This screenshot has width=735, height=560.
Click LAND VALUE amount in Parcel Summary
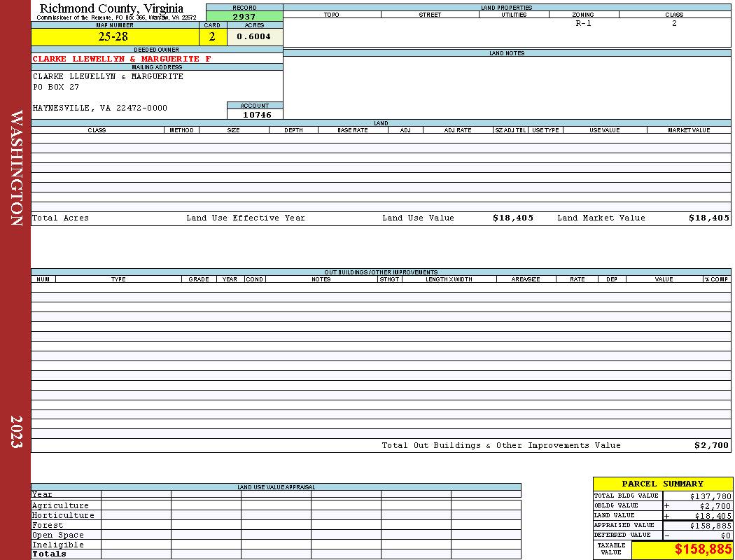713,516
